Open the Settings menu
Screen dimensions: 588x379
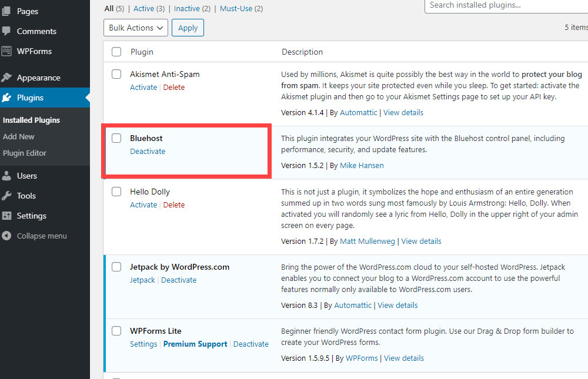coord(32,216)
